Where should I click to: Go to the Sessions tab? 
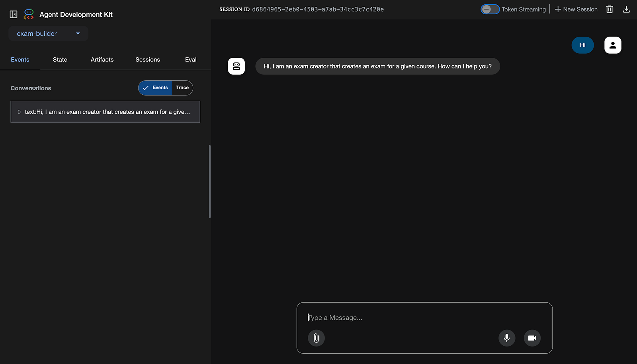coord(148,60)
